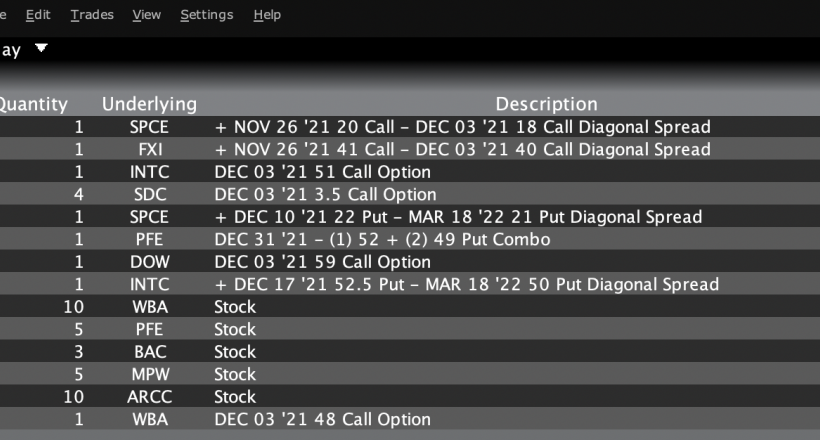The image size is (820, 440).
Task: Open the Settings menu
Action: click(x=207, y=15)
